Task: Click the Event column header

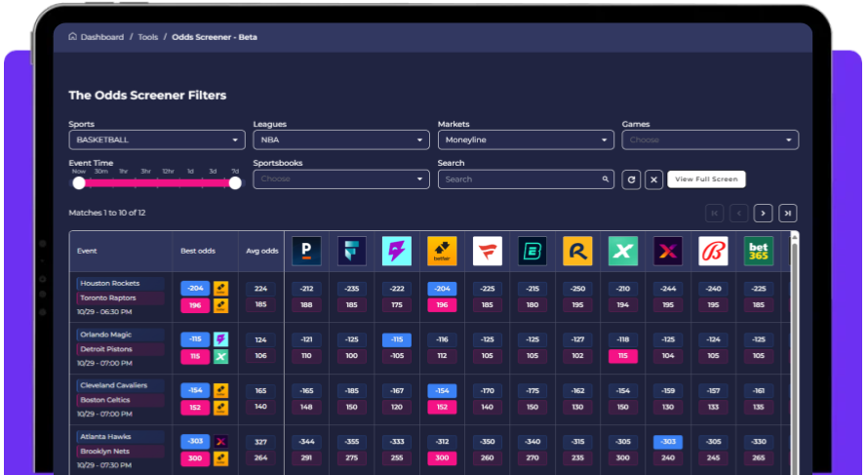Action: (87, 251)
